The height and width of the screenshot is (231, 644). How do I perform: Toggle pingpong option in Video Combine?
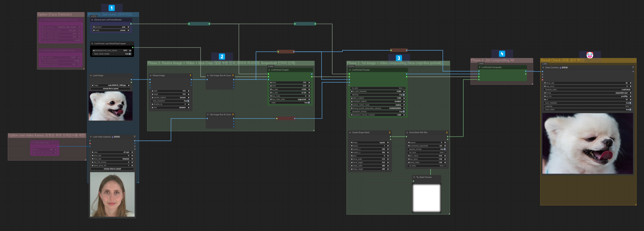point(630,106)
